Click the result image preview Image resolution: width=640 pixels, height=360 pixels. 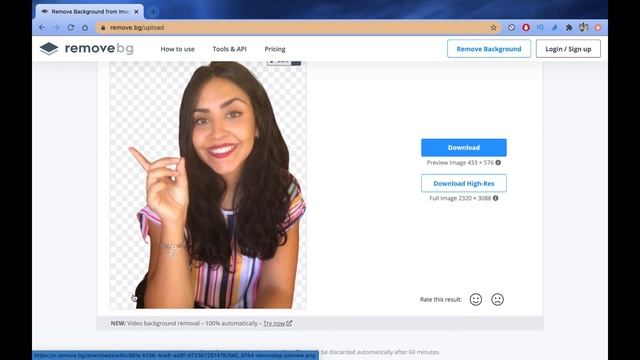pyautogui.click(x=208, y=184)
